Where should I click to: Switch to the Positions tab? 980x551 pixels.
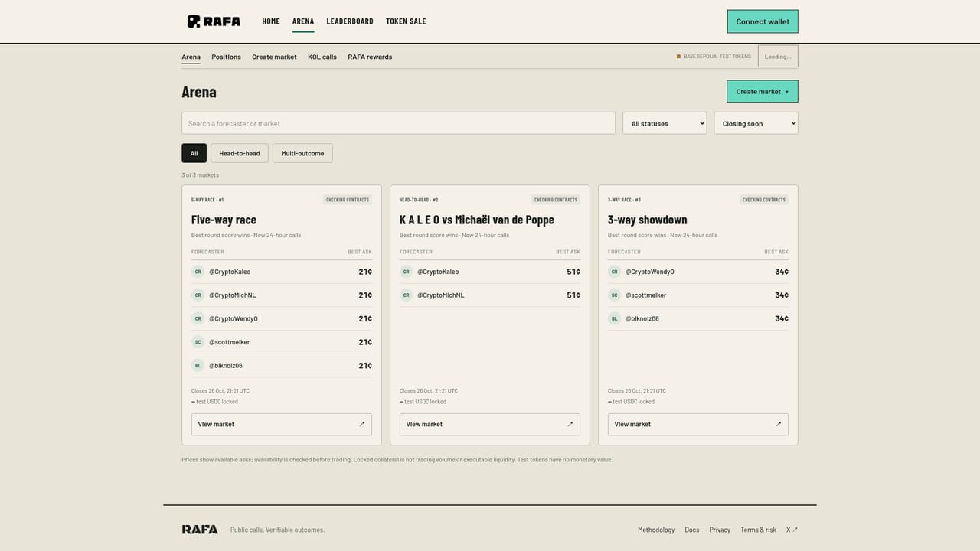pyautogui.click(x=226, y=57)
